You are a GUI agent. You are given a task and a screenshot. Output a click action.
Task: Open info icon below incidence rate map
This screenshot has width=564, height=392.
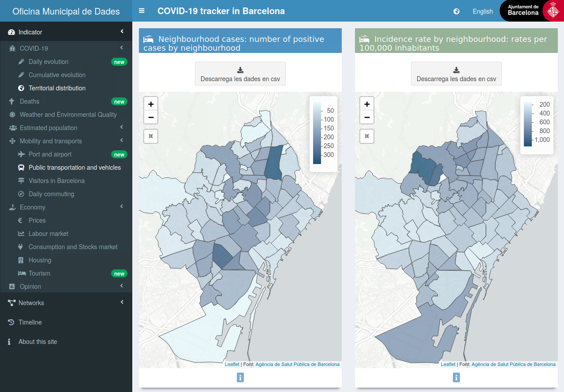[x=456, y=377]
